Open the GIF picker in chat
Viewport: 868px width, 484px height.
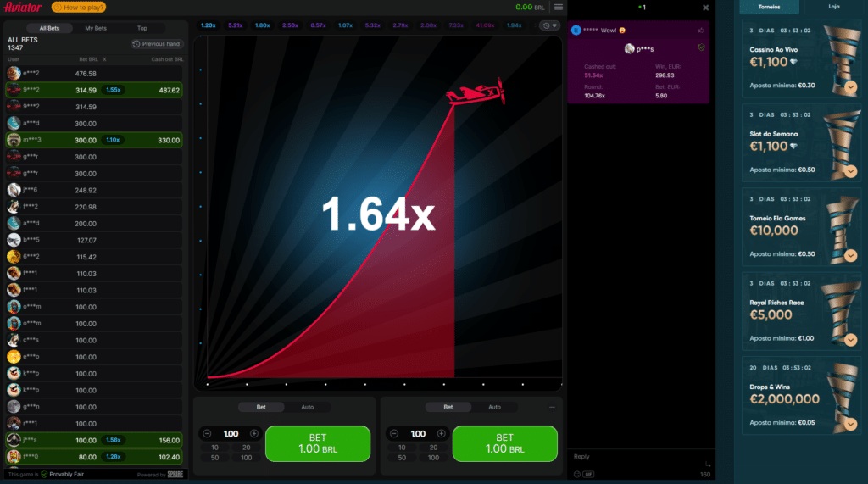pyautogui.click(x=588, y=474)
